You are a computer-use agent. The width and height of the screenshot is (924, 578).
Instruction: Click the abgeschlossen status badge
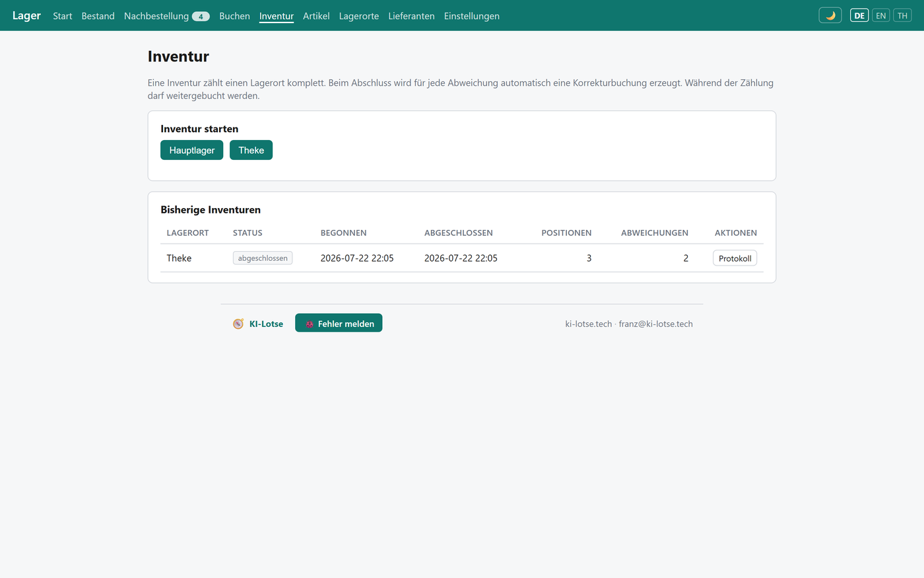click(263, 258)
